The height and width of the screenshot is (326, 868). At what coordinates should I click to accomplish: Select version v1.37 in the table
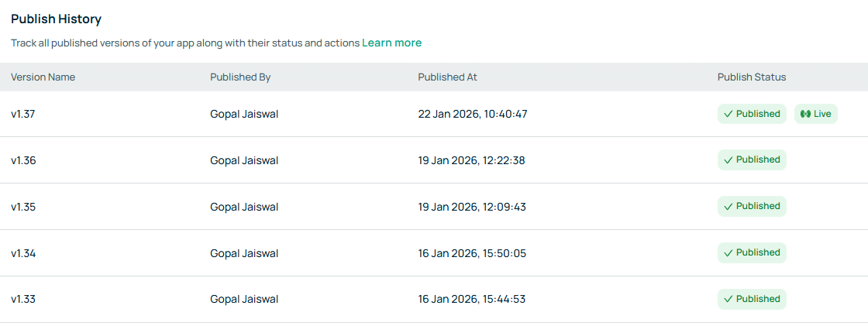coord(23,114)
